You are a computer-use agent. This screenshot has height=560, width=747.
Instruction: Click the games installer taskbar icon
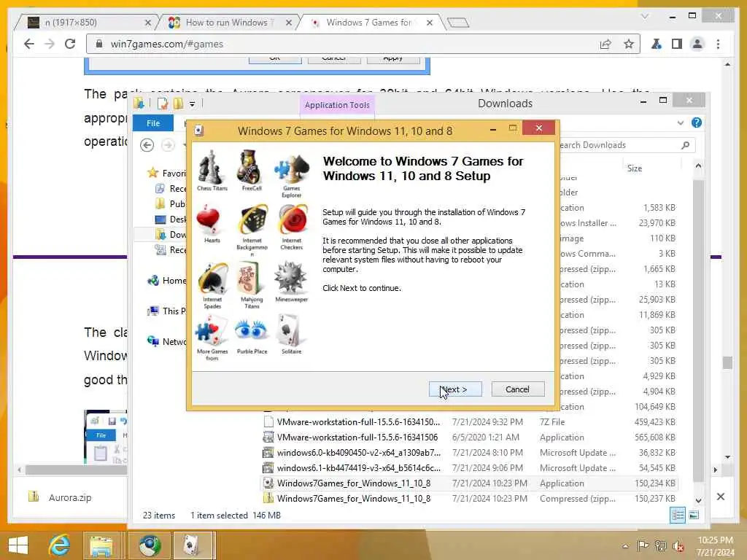(193, 545)
